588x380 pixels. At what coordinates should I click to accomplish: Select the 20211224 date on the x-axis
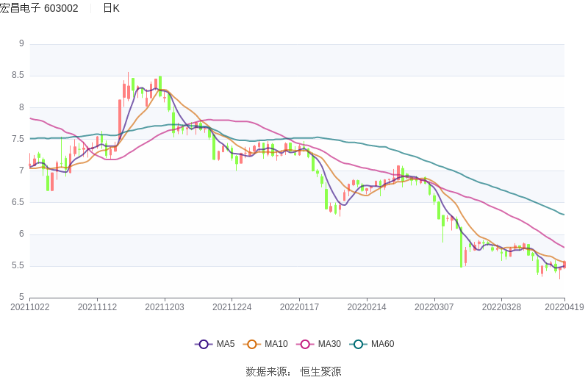[232, 307]
